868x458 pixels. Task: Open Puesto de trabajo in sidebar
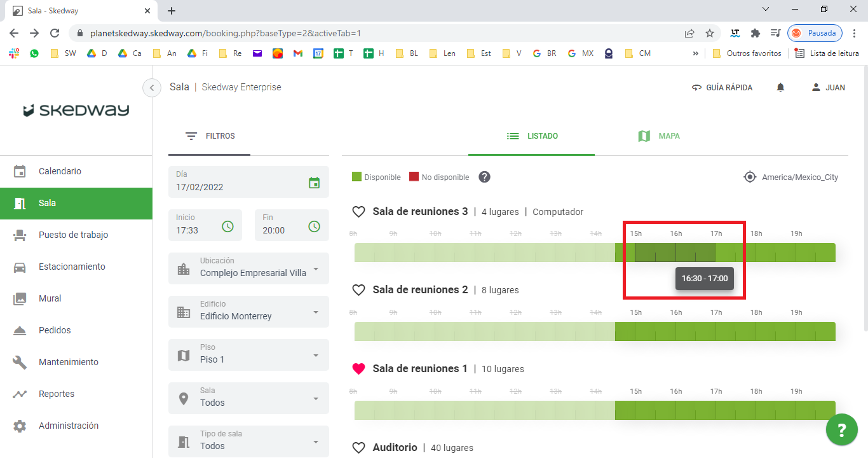pos(73,235)
